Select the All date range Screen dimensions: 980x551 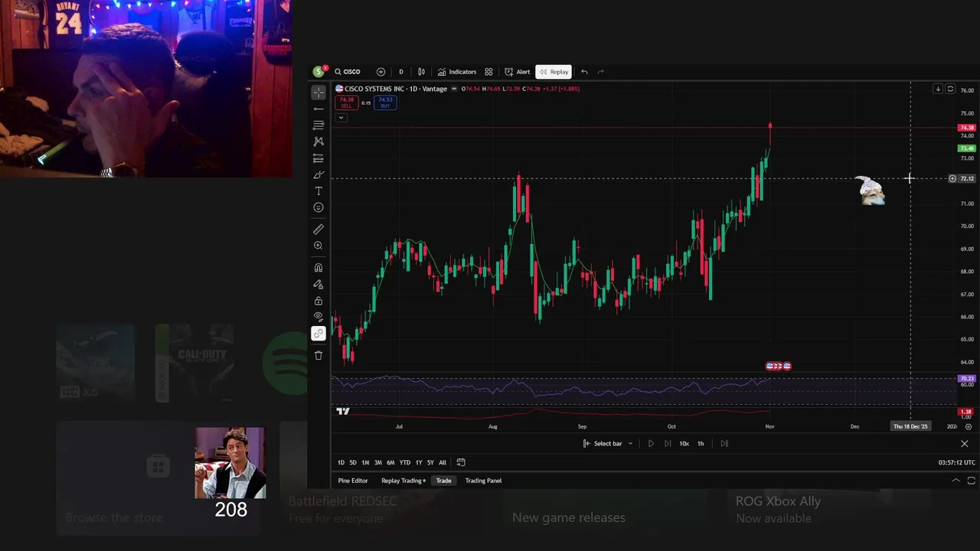443,462
